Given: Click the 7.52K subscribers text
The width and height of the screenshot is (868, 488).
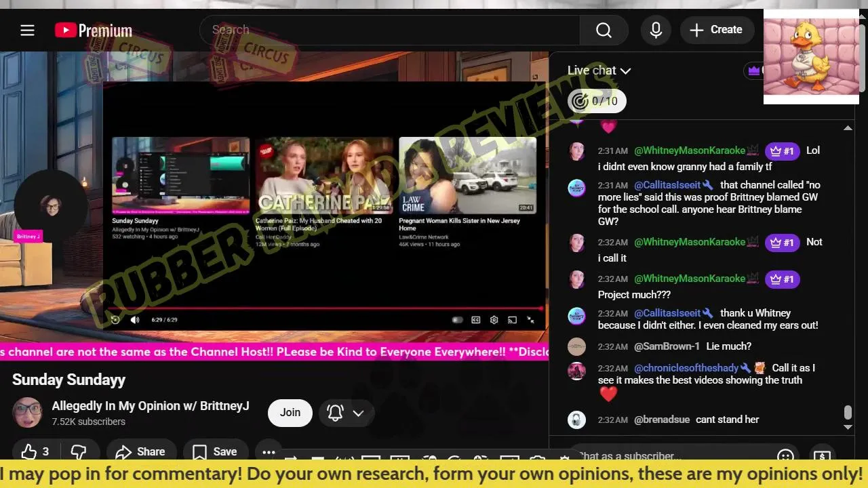Looking at the screenshot, I should pyautogui.click(x=89, y=422).
